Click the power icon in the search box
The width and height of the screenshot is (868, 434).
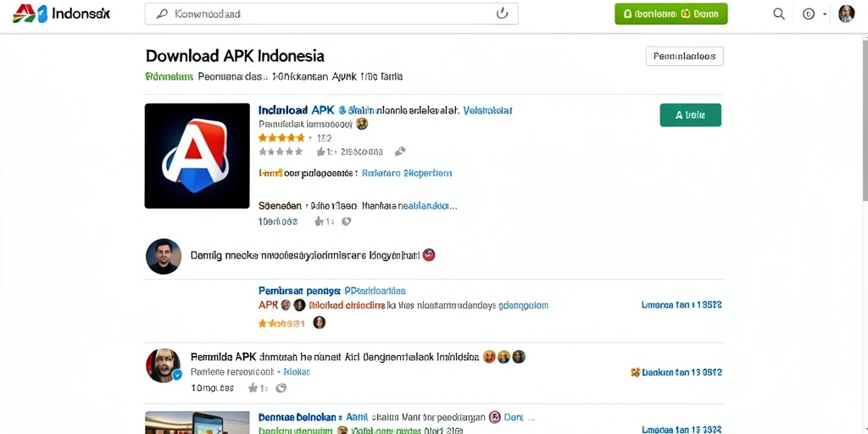point(502,14)
